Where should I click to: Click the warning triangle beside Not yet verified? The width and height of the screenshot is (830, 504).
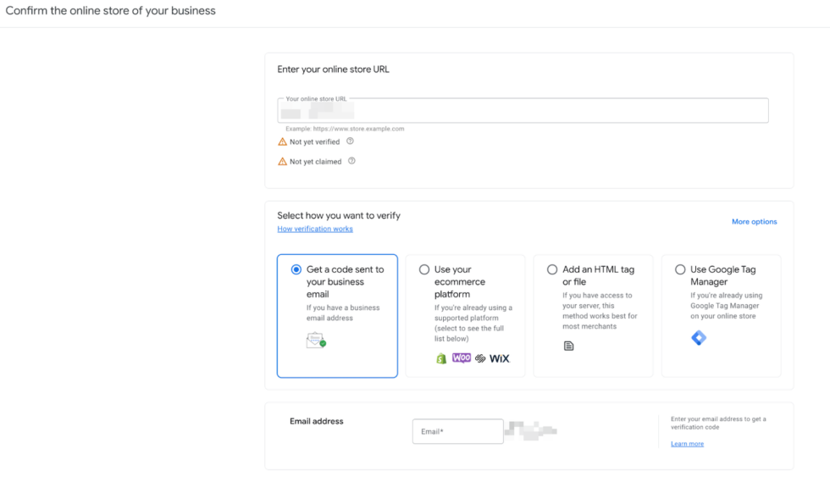pyautogui.click(x=282, y=141)
